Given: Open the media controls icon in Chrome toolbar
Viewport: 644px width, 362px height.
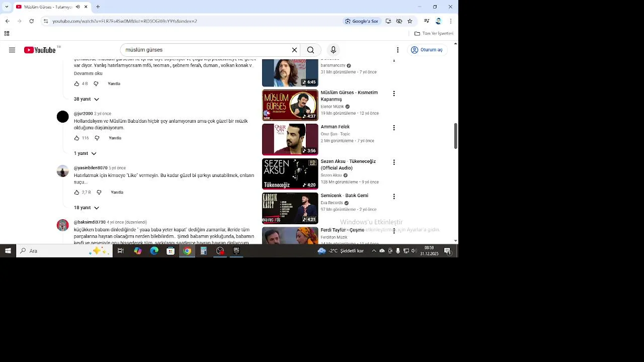Looking at the screenshot, I should click(427, 21).
